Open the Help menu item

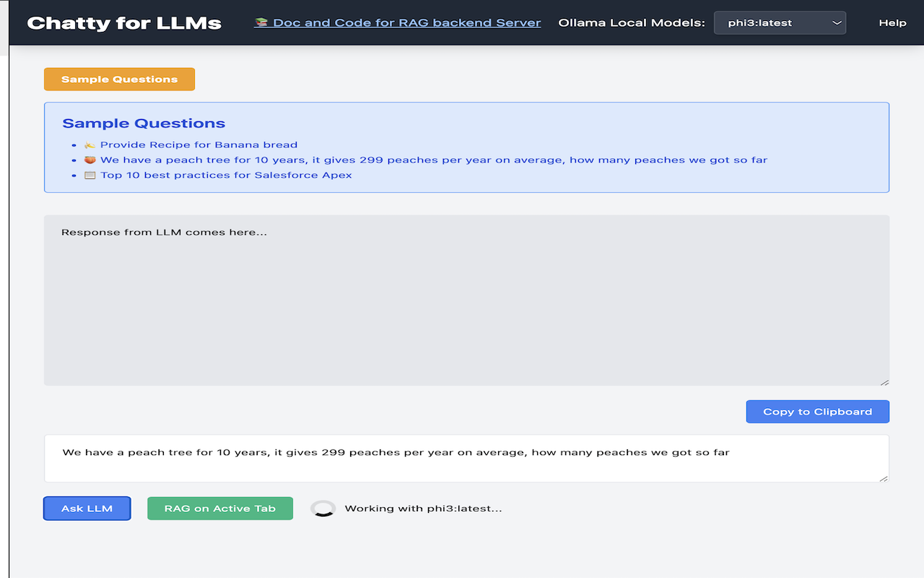click(x=892, y=22)
